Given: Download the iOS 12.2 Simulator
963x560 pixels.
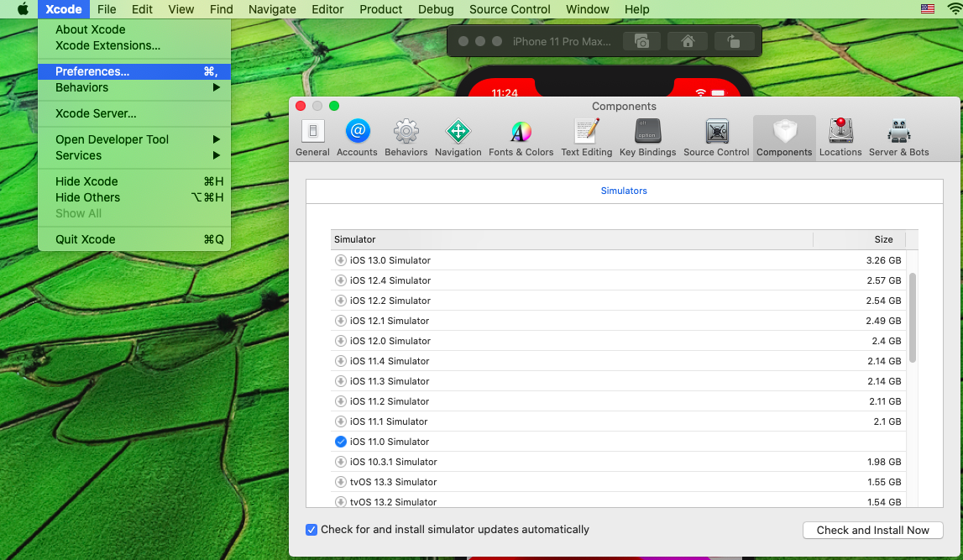Looking at the screenshot, I should tap(340, 301).
